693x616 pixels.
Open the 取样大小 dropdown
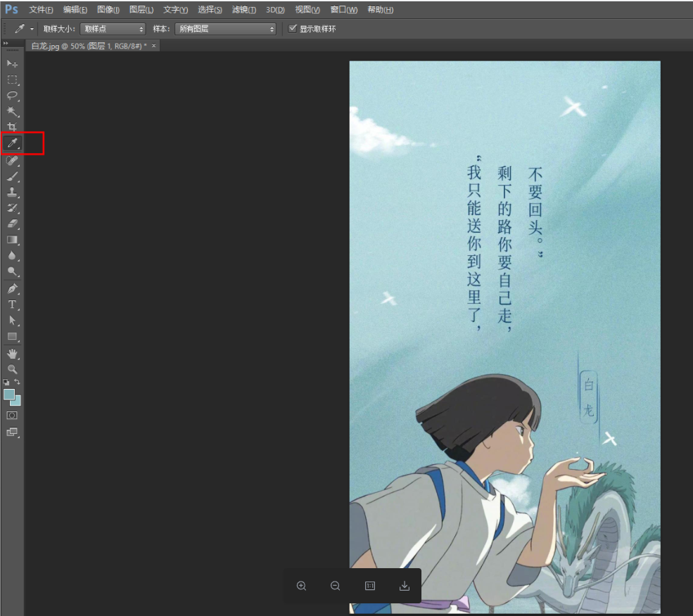point(113,28)
